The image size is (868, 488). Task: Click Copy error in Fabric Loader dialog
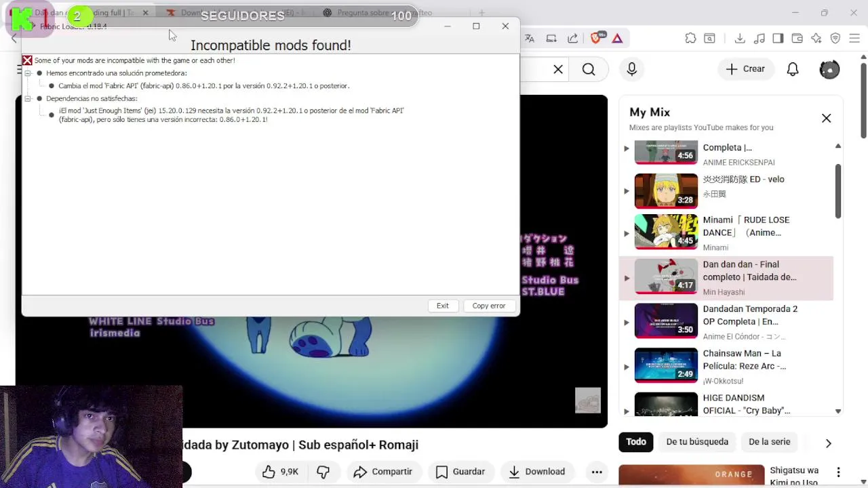pyautogui.click(x=489, y=306)
